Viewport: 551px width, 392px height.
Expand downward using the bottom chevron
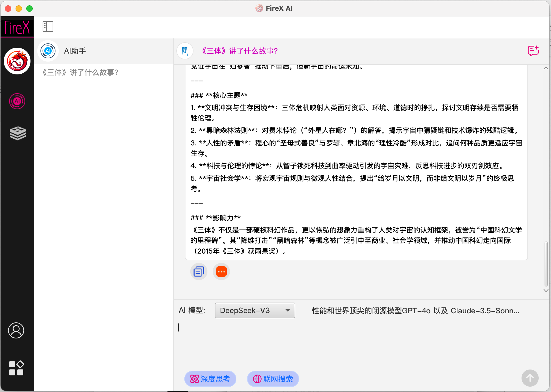545,291
